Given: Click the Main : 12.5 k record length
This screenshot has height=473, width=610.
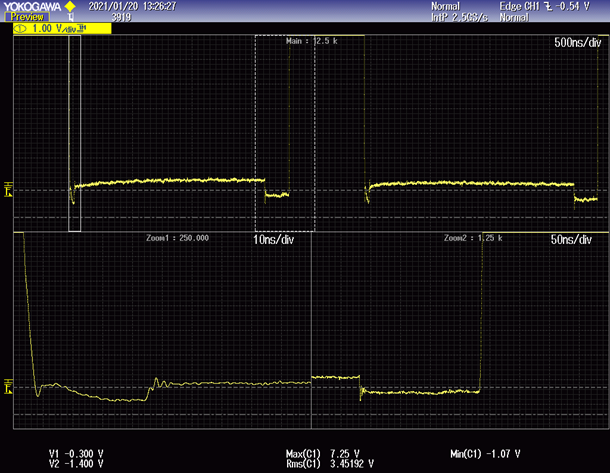Looking at the screenshot, I should [x=312, y=41].
